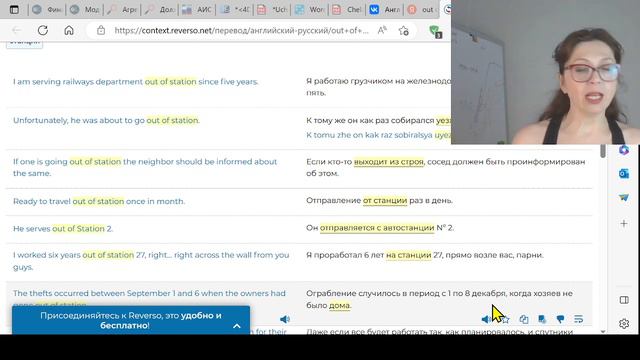Click transliteration 'K tomu zhe on kak raz'
The height and width of the screenshot is (360, 640).
(378, 135)
